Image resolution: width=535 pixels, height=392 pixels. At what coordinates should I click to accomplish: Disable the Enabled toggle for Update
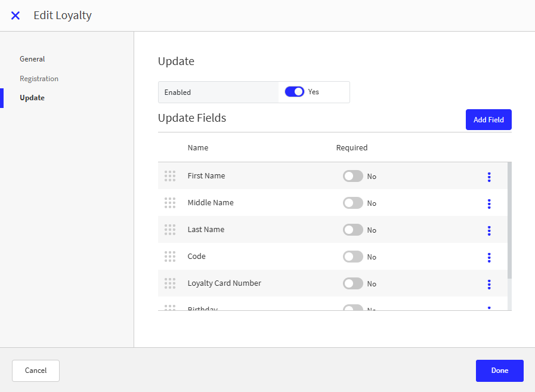[295, 91]
